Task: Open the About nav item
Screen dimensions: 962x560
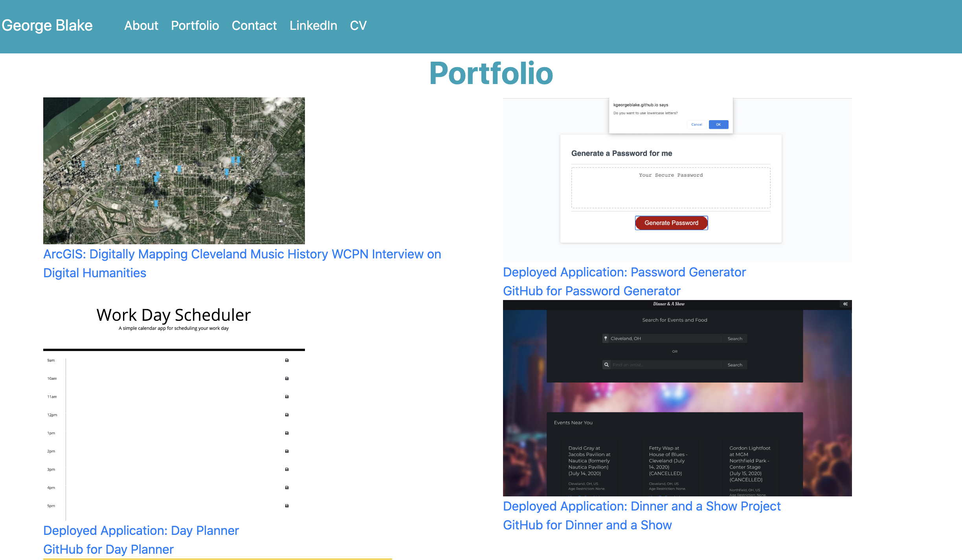Action: (x=141, y=26)
